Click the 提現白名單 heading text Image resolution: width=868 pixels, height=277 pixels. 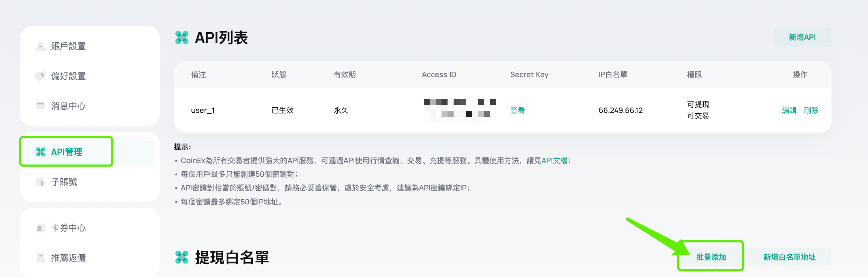coord(232,257)
